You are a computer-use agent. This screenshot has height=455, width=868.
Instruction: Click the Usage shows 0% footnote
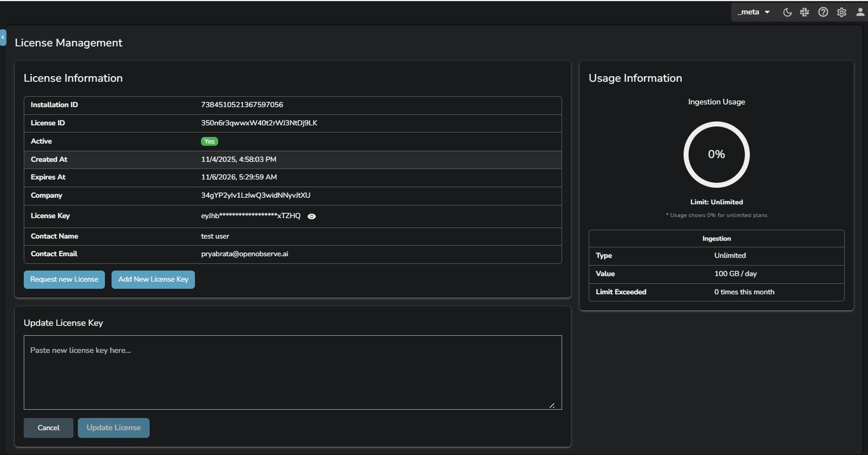(x=717, y=215)
